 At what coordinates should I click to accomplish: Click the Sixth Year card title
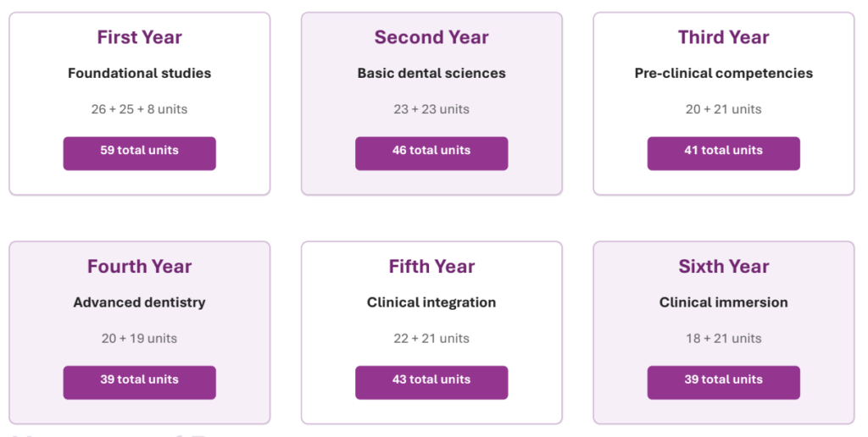click(x=723, y=267)
